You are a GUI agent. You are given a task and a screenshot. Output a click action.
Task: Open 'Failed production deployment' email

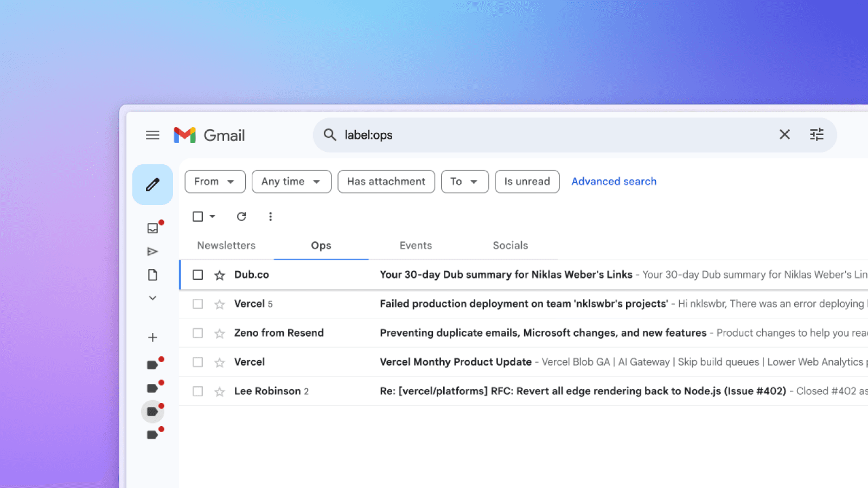[524, 304]
